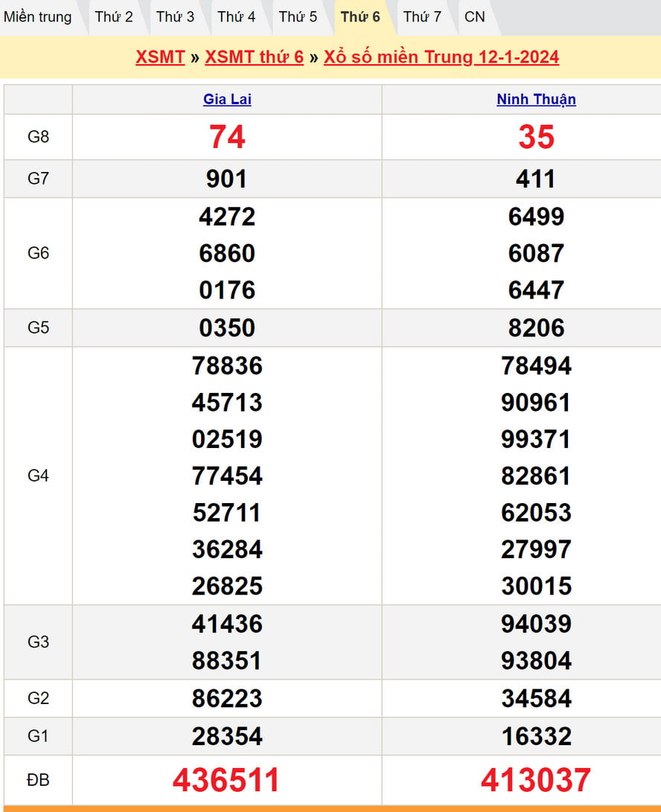Screen dimensions: 661x812
Task: Open the XSMT breadcrumb link
Action: pos(160,57)
